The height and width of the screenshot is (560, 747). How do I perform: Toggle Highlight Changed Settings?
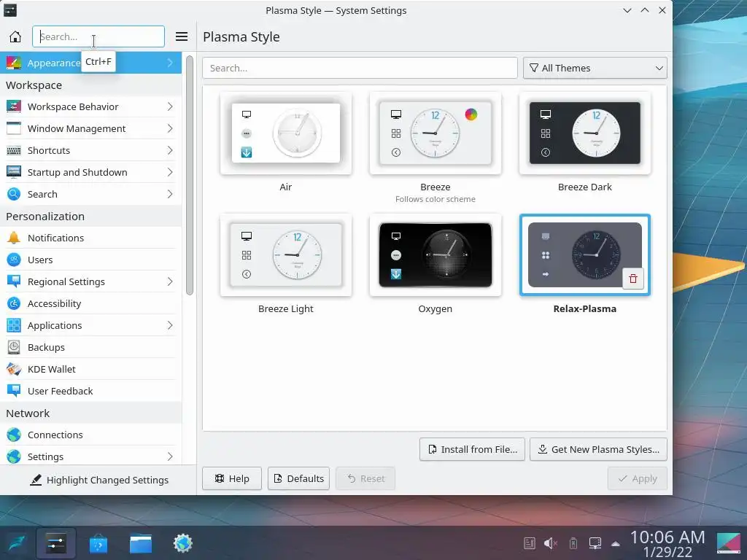(x=98, y=480)
